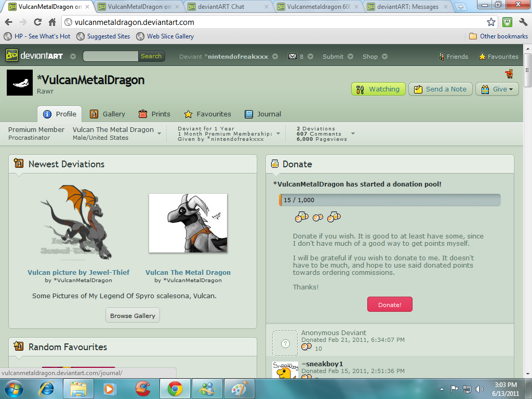The height and width of the screenshot is (399, 532).
Task: Expand the messages count dropdown arrow
Action: [x=311, y=56]
